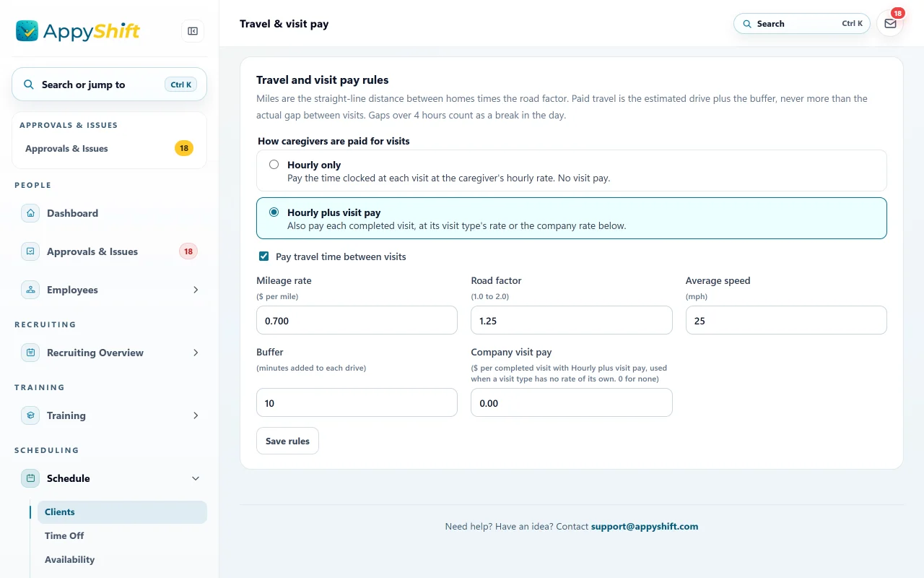Screen dimensions: 924x578
Task: Click the Employees people icon
Action: click(x=30, y=290)
